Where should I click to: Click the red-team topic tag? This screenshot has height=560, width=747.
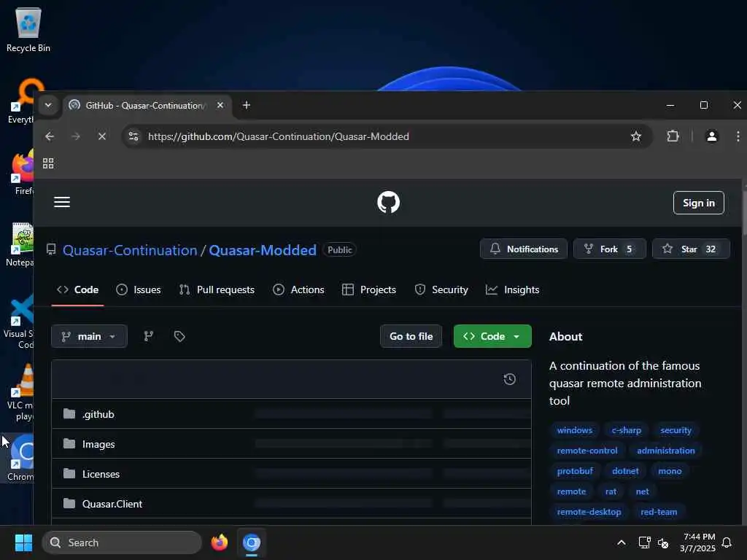pos(659,512)
